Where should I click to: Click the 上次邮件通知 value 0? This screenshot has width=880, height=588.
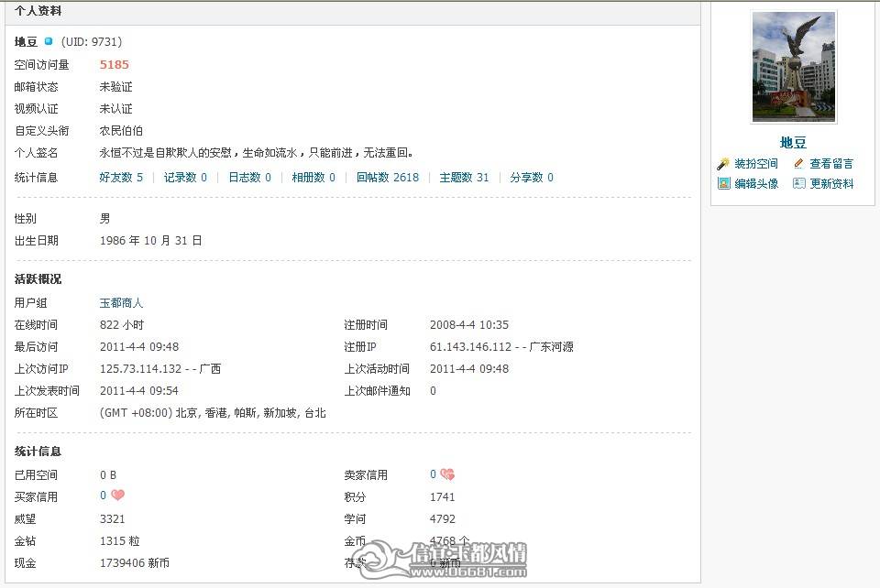coord(433,391)
